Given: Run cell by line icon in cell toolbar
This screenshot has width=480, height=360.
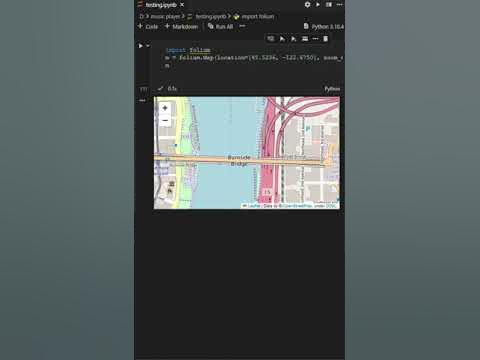Looking at the screenshot, I should 271,39.
